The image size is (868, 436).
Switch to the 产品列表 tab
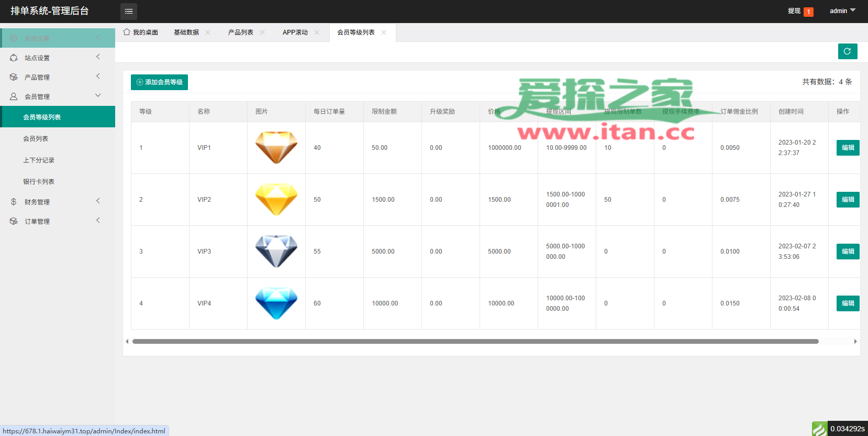[240, 32]
